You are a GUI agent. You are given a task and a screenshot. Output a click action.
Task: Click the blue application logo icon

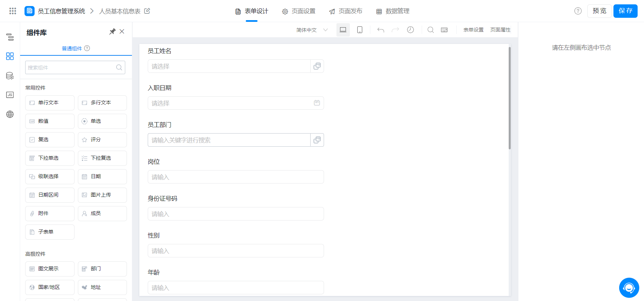[x=30, y=11]
